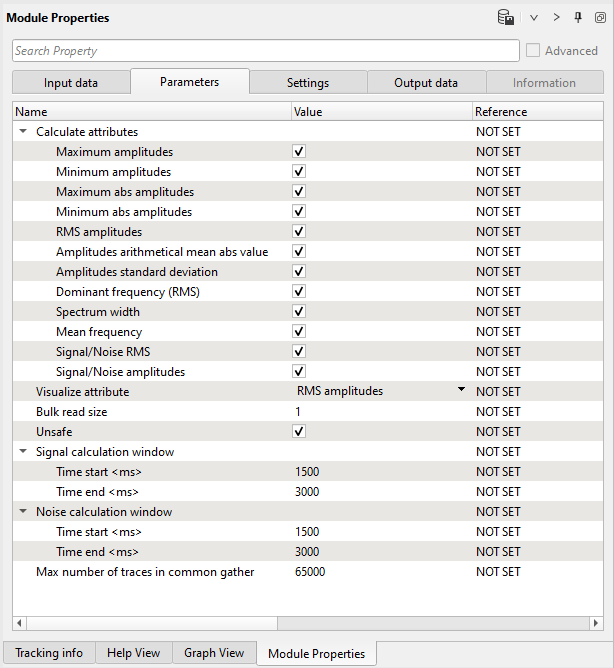Collapse Signal calculation window section
614x668 pixels.
[x=23, y=452]
